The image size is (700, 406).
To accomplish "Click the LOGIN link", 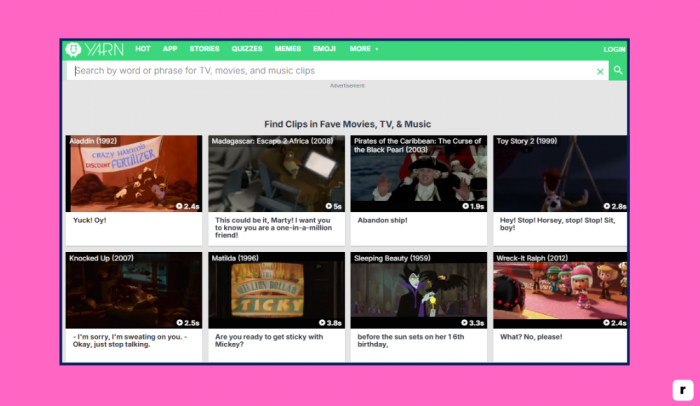I will (x=614, y=49).
